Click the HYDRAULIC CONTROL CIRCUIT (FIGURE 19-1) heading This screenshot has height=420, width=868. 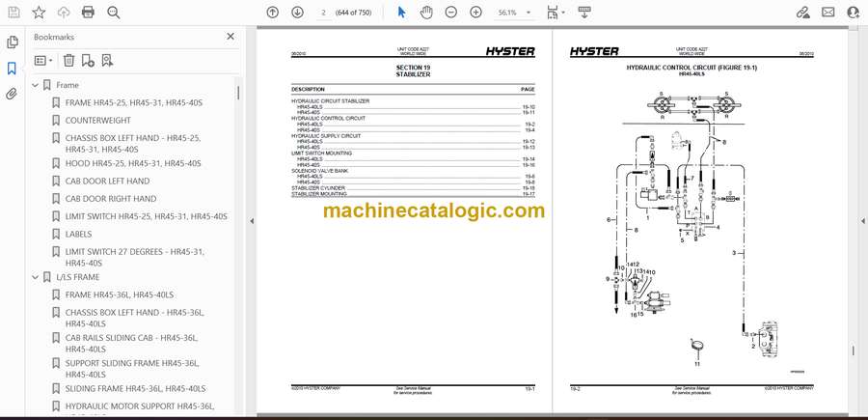click(x=692, y=68)
